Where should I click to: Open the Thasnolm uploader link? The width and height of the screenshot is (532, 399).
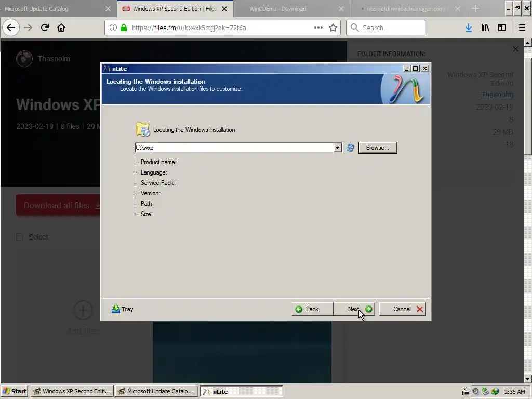click(497, 95)
